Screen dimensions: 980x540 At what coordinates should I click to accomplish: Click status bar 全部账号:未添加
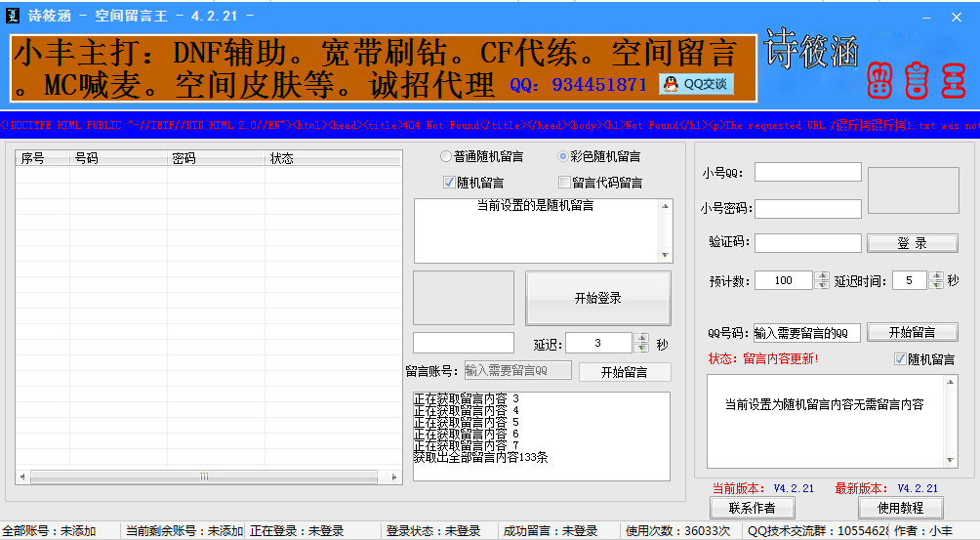50,531
